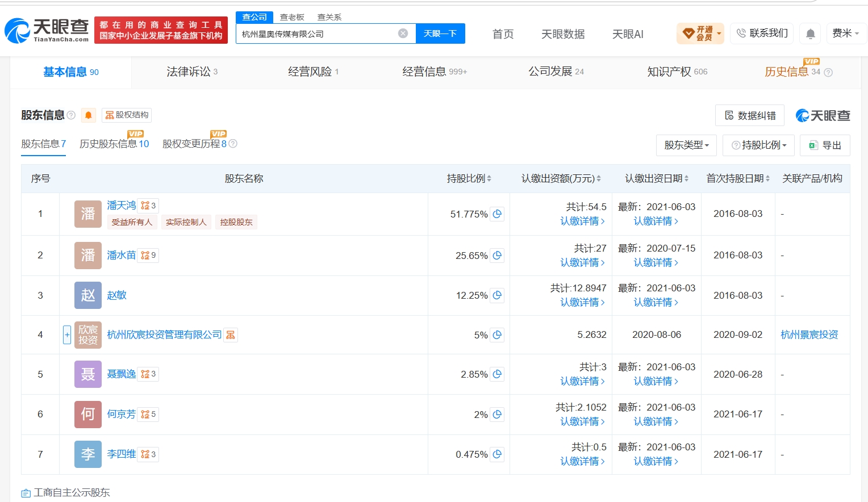Open the 公司发展 tab

556,72
